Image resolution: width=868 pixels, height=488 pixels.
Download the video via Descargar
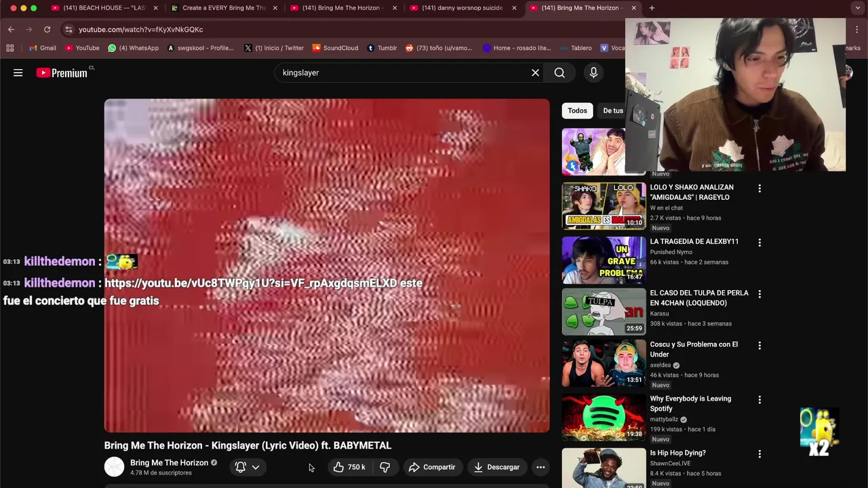pos(496,467)
